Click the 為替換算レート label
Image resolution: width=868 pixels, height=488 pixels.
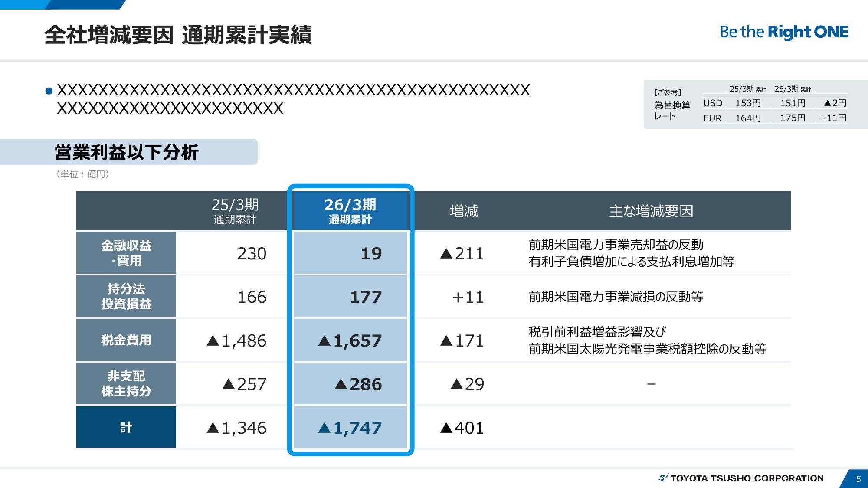672,110
